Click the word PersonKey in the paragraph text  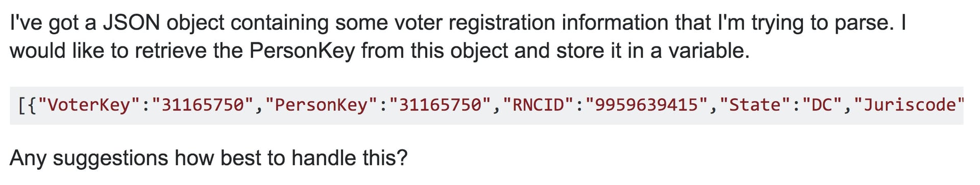pos(302,51)
